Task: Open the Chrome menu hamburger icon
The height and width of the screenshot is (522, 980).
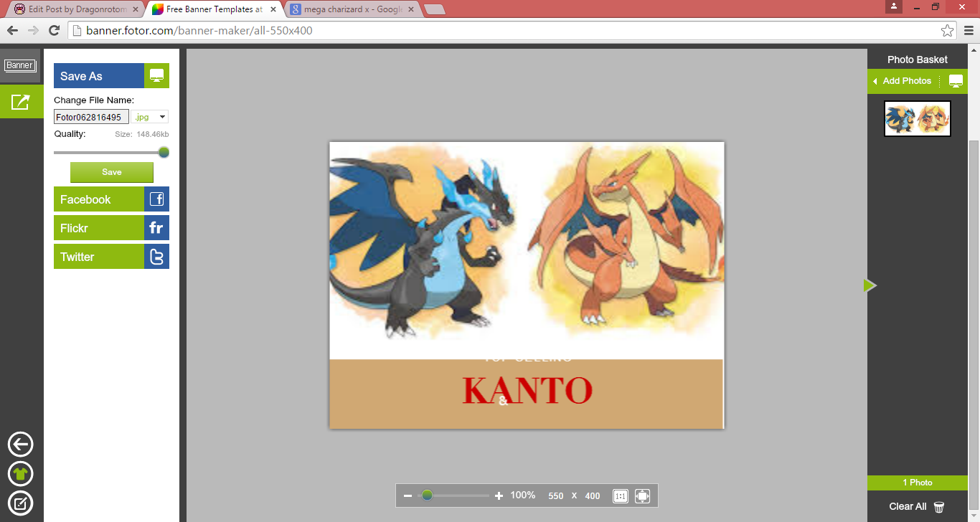Action: 968,30
